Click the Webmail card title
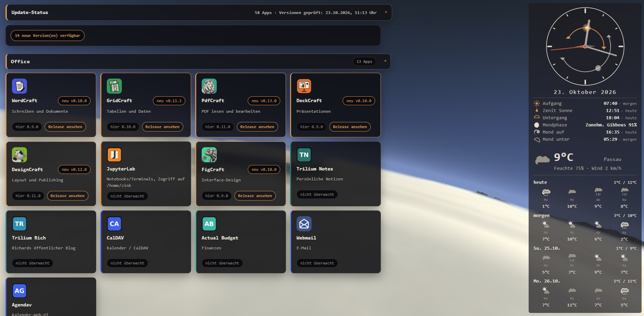 pos(306,238)
